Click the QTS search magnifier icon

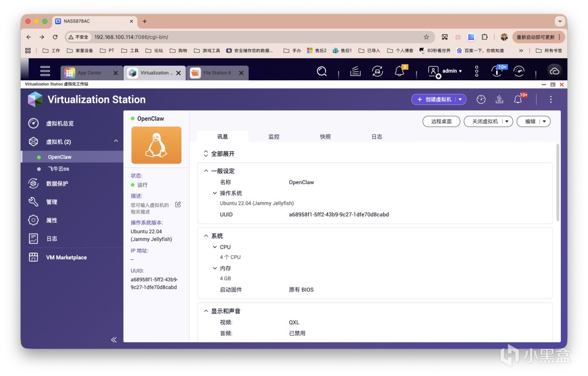tap(322, 71)
